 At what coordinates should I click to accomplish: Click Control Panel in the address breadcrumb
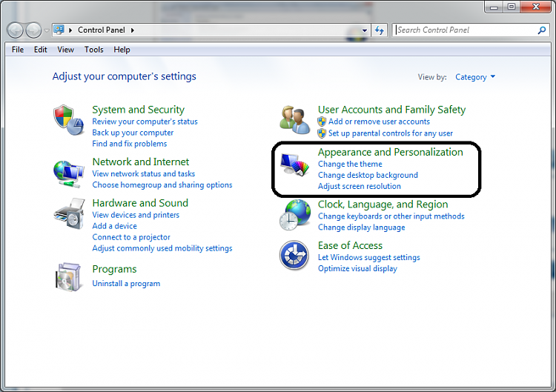coord(102,30)
